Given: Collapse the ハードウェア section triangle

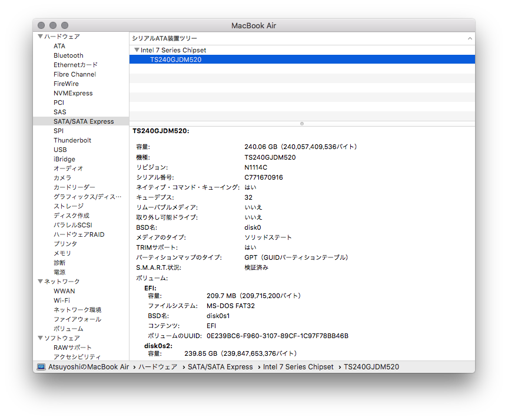Looking at the screenshot, I should click(x=41, y=37).
